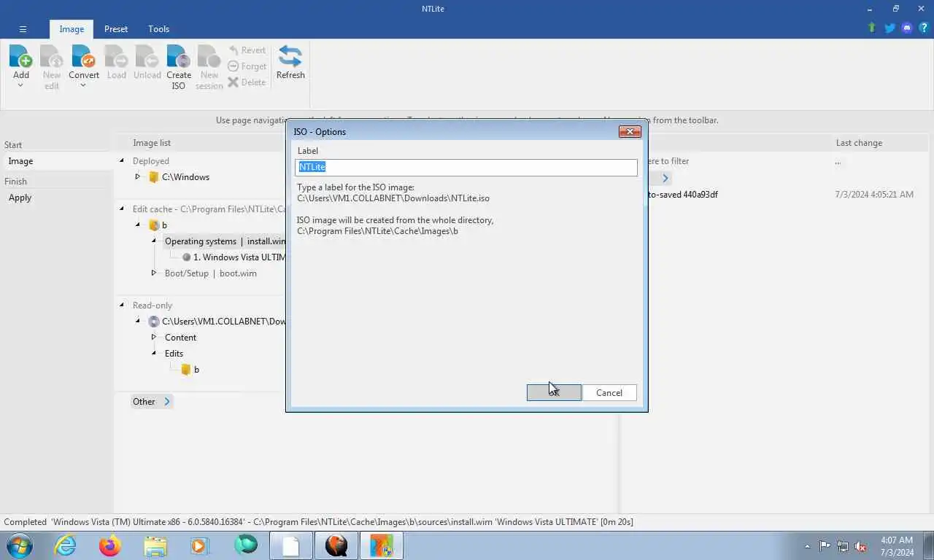
Task: Expand the Boot/Setup boot.wim node
Action: pos(153,273)
